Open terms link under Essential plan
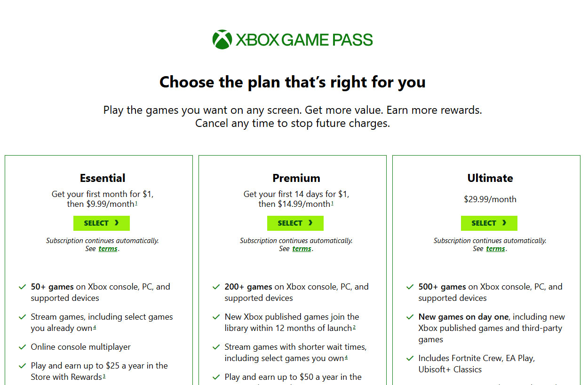 click(108, 249)
